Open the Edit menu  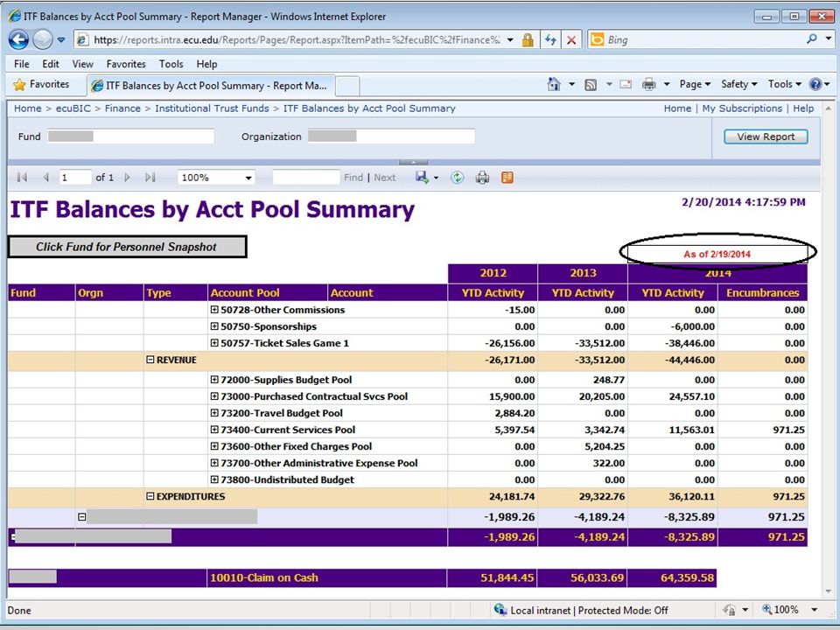point(51,64)
